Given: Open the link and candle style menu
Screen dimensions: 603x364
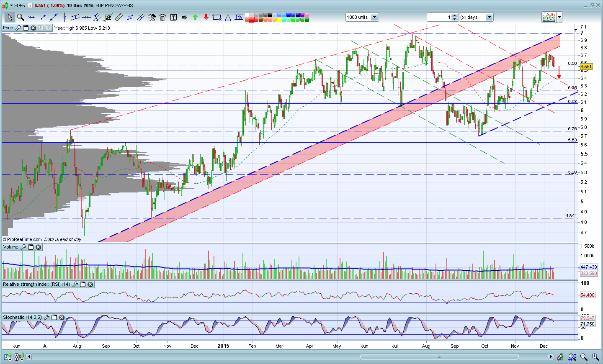Looking at the screenshot, I should [x=19, y=357].
